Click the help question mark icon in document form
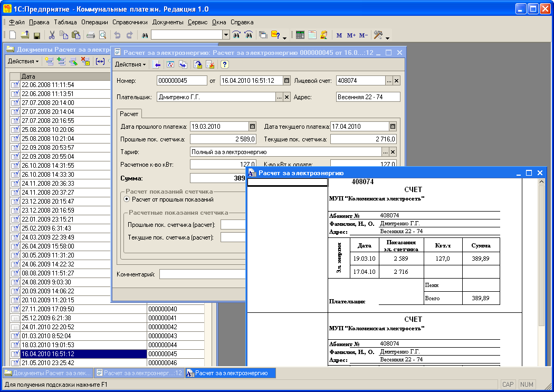This screenshot has width=554, height=392. [x=225, y=64]
